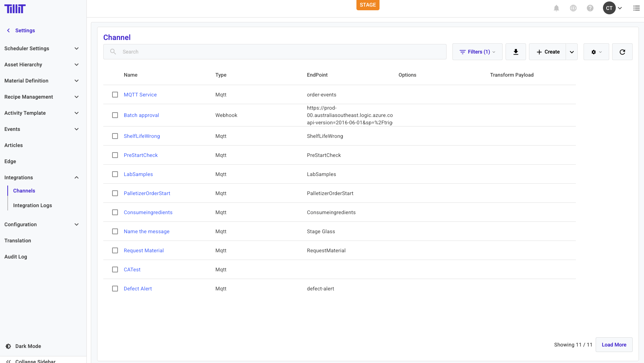
Task: Tick the Defect Alert row checkbox
Action: (115, 289)
